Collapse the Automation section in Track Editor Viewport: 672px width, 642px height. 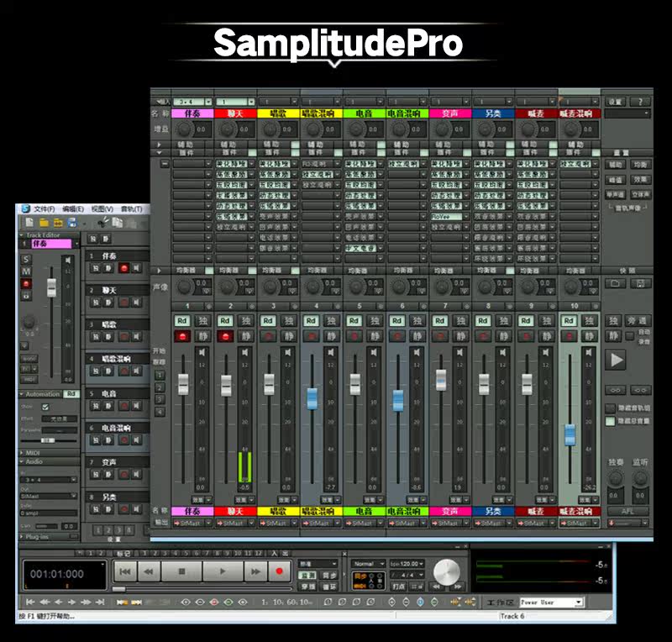[22, 394]
